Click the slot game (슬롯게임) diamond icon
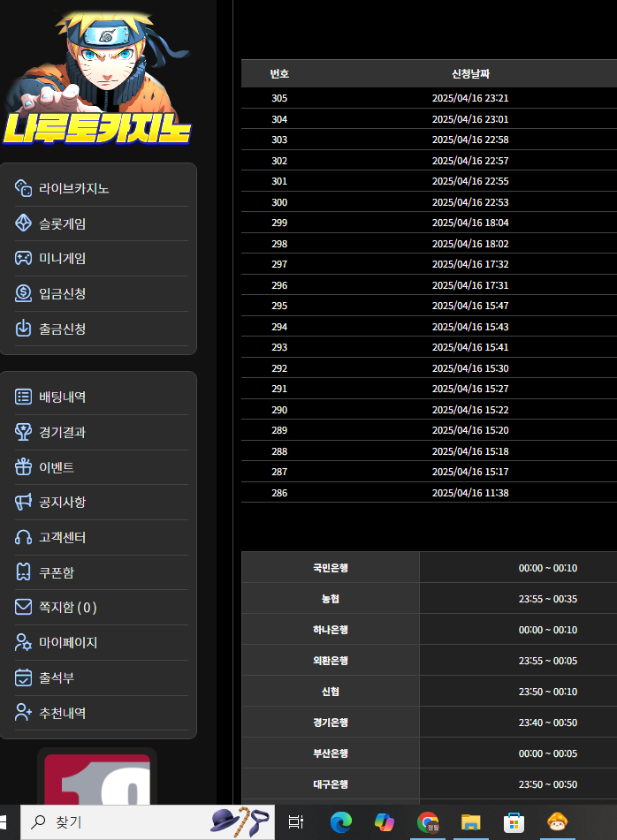 tap(24, 223)
